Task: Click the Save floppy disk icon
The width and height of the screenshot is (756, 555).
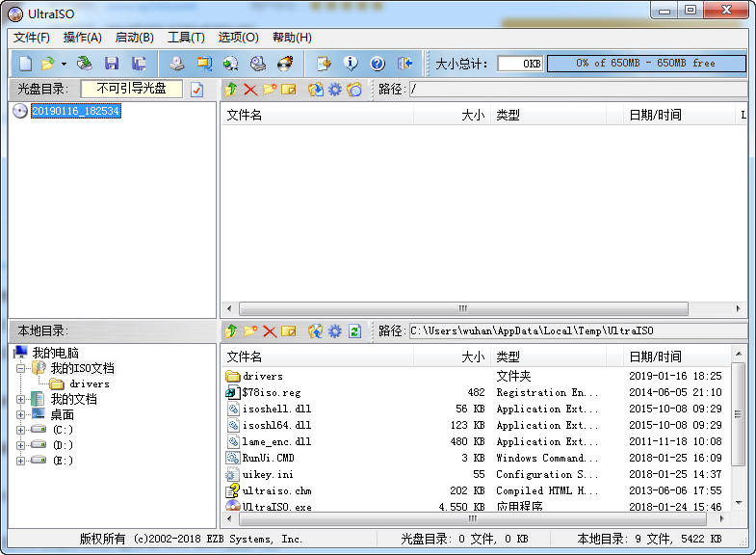Action: pyautogui.click(x=112, y=64)
